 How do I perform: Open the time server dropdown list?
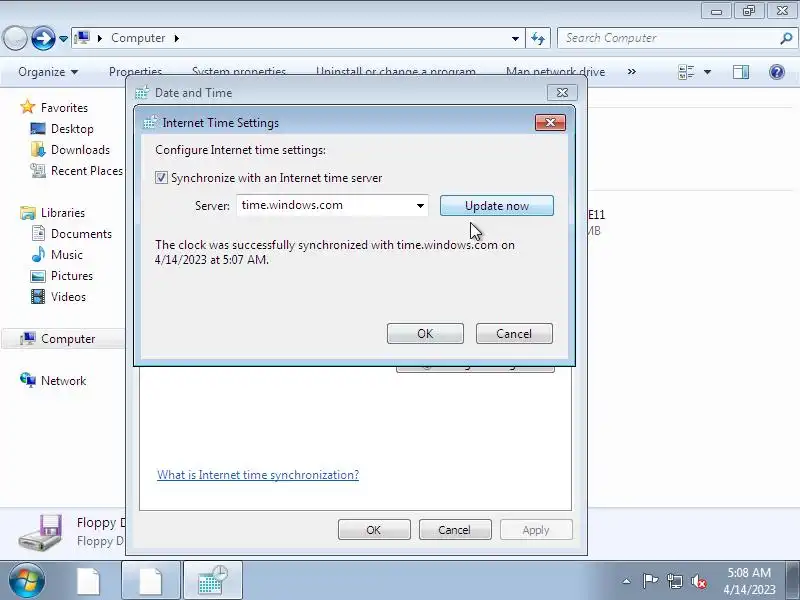coord(420,206)
